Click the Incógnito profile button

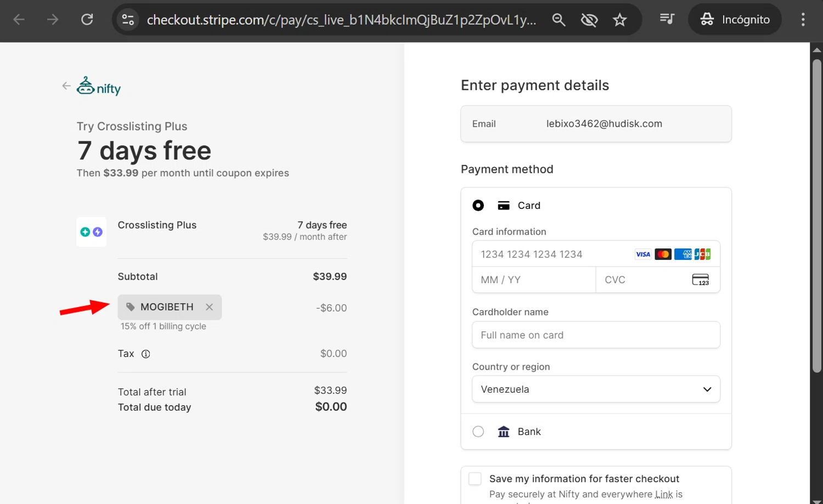(735, 19)
